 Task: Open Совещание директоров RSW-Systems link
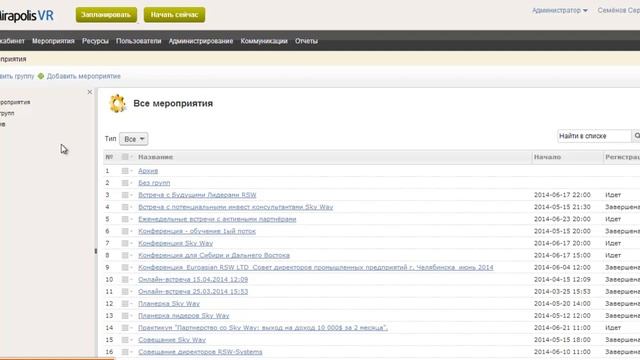[x=200, y=352]
